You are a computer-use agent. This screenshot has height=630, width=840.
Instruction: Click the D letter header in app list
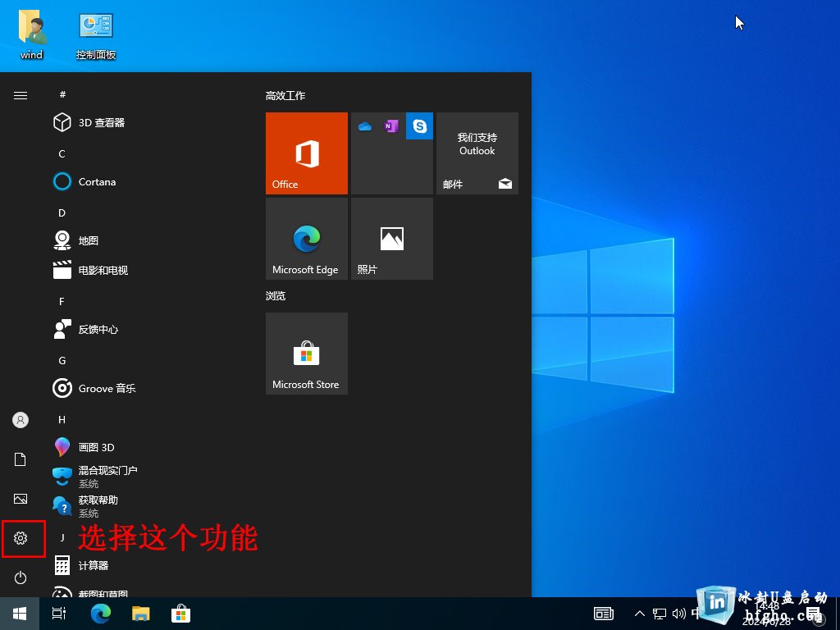[62, 212]
